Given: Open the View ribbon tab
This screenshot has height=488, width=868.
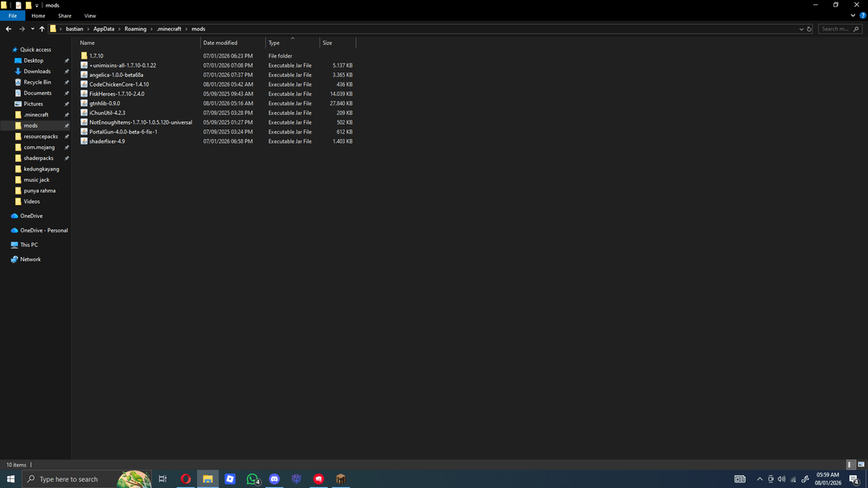Looking at the screenshot, I should (x=90, y=15).
